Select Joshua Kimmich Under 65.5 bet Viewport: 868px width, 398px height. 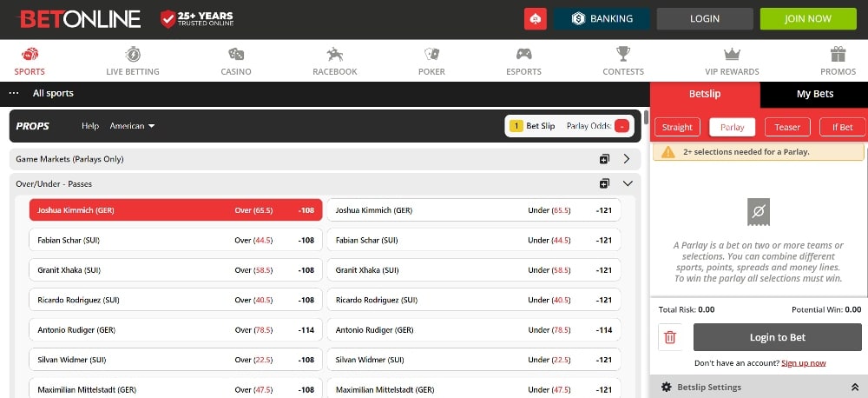(x=474, y=210)
